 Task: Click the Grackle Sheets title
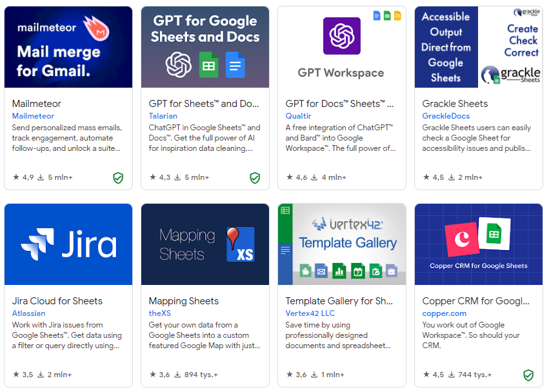pyautogui.click(x=455, y=104)
